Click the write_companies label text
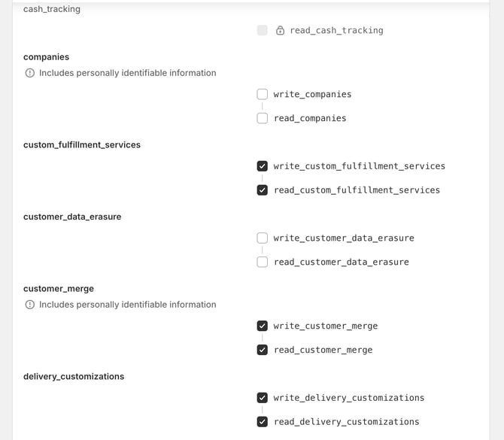Viewport: 504px width, 440px height. (312, 94)
